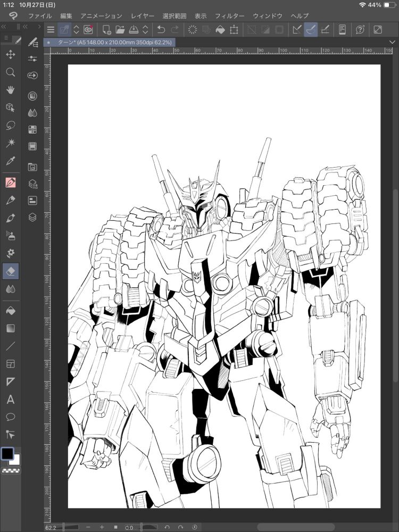Expand canvas tab list chevron
This screenshot has height=532, width=399.
click(392, 42)
